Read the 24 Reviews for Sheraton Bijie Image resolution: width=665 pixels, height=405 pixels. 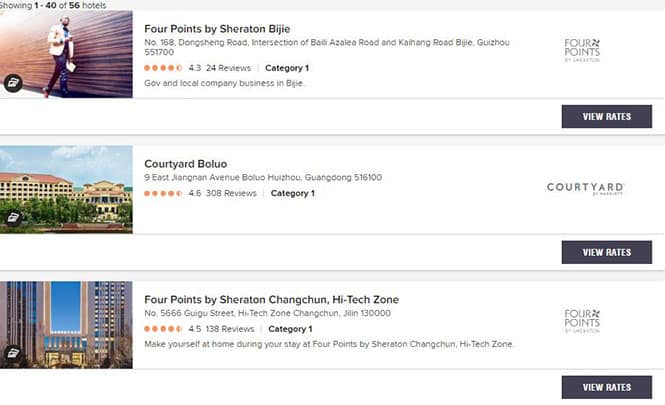[228, 68]
